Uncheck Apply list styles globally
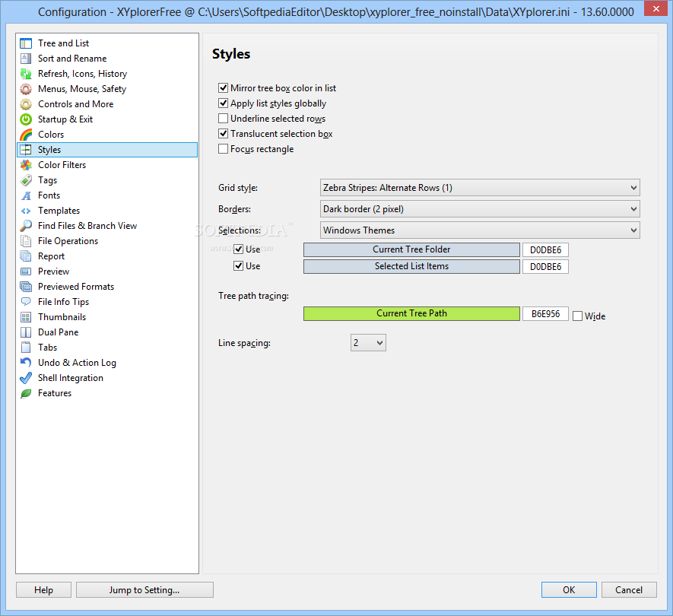Viewport: 673px width, 616px height. tap(223, 103)
